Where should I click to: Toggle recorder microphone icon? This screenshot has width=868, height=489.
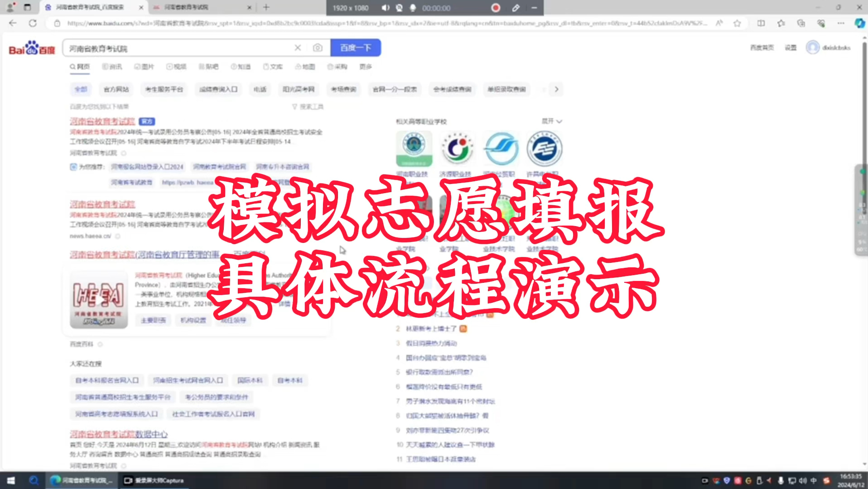point(413,8)
